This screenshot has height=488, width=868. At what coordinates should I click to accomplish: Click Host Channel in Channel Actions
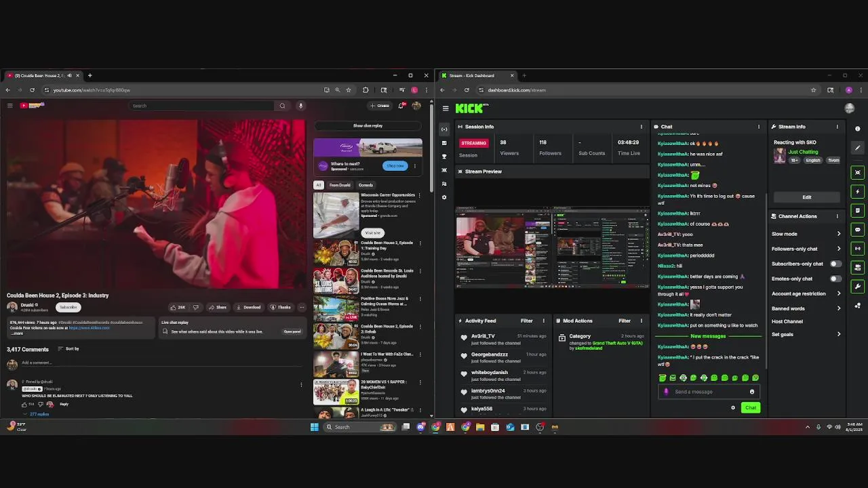[x=787, y=321]
